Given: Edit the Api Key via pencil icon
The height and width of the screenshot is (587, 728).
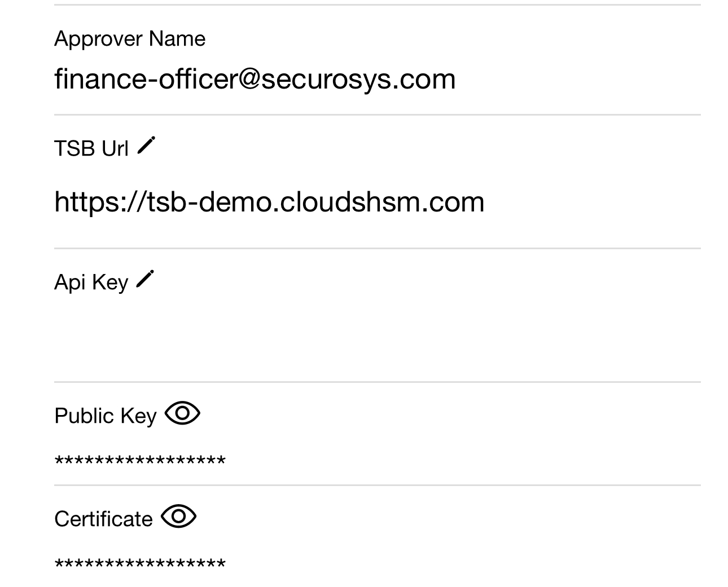Looking at the screenshot, I should click(x=145, y=279).
